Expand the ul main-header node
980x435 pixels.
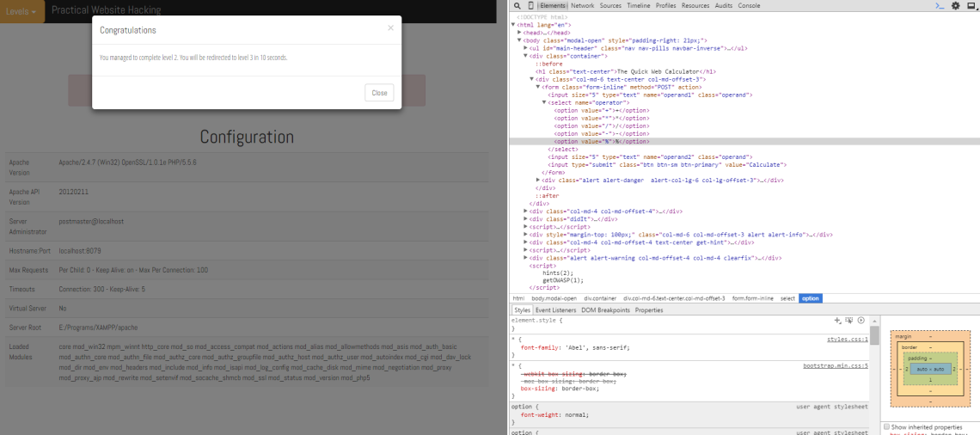point(525,47)
